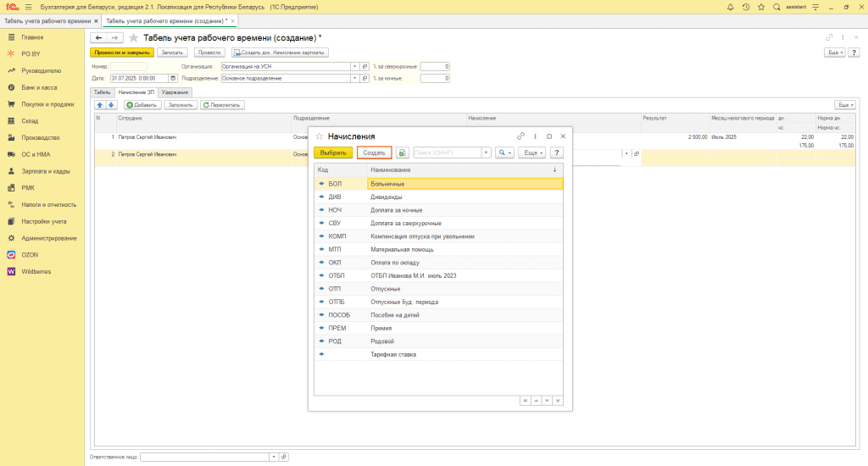Open global search magnifier icon
Viewport: 868px width, 466px height.
776,7
